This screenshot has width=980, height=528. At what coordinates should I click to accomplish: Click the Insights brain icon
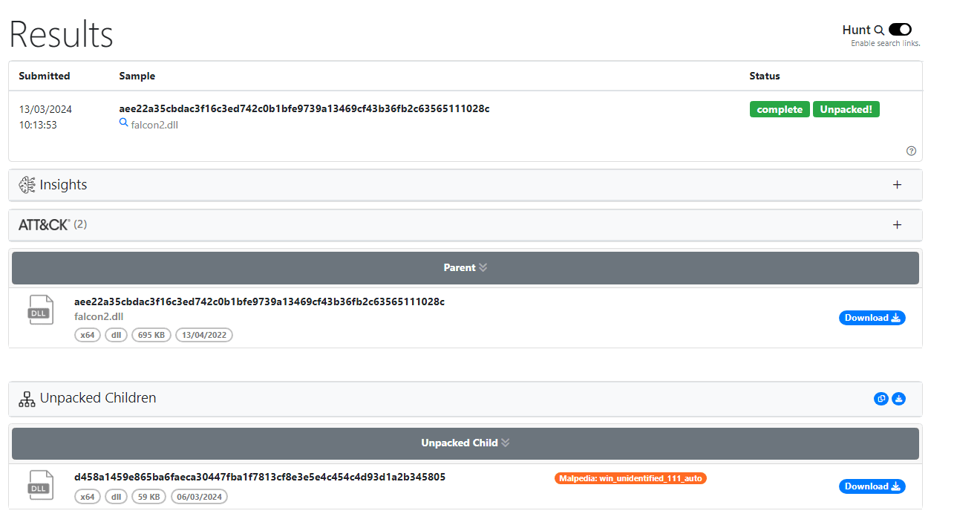tap(27, 185)
